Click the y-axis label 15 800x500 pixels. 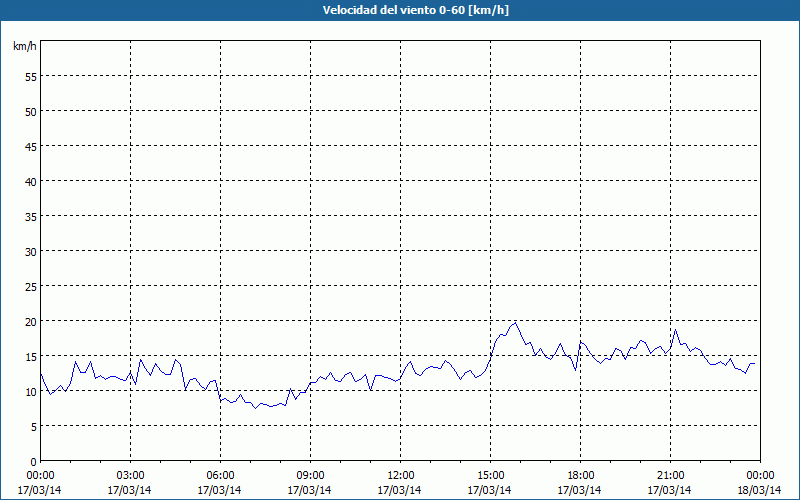pos(31,357)
